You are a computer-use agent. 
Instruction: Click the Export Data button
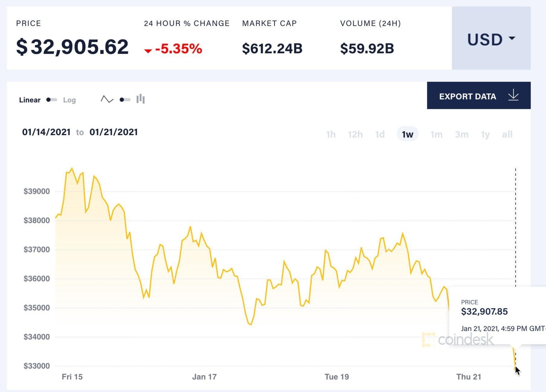[467, 96]
